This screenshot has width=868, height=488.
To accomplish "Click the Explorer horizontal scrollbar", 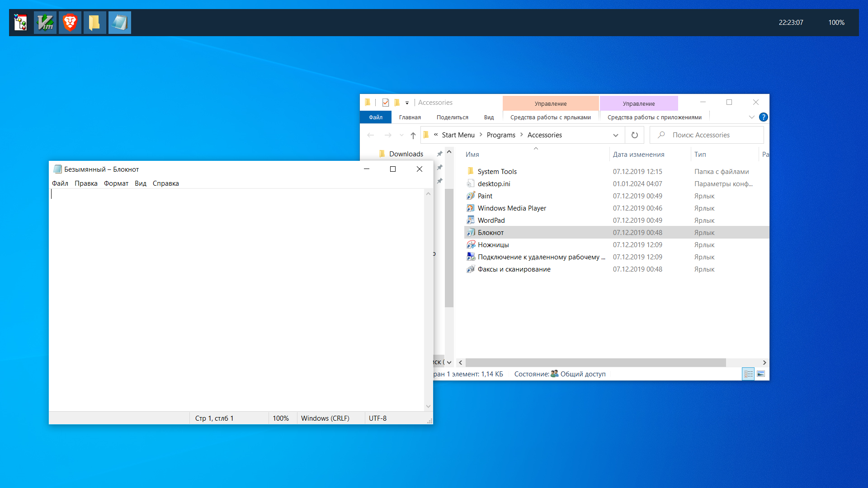I will point(595,363).
